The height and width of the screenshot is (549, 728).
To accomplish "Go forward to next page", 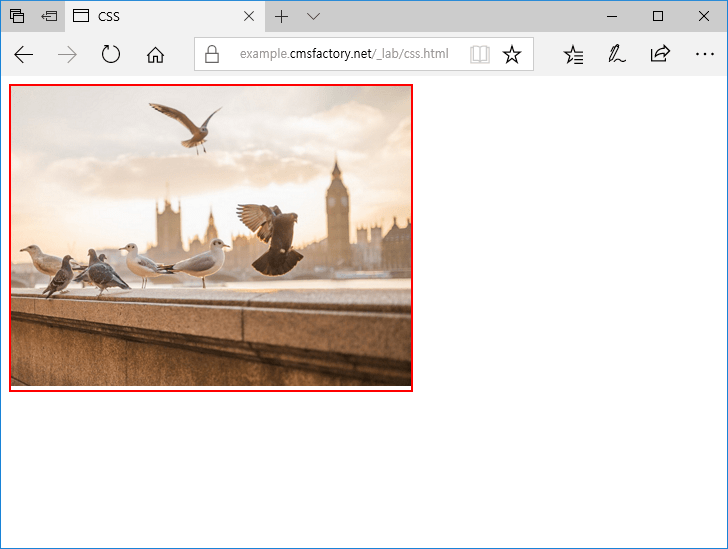I will (x=67, y=55).
